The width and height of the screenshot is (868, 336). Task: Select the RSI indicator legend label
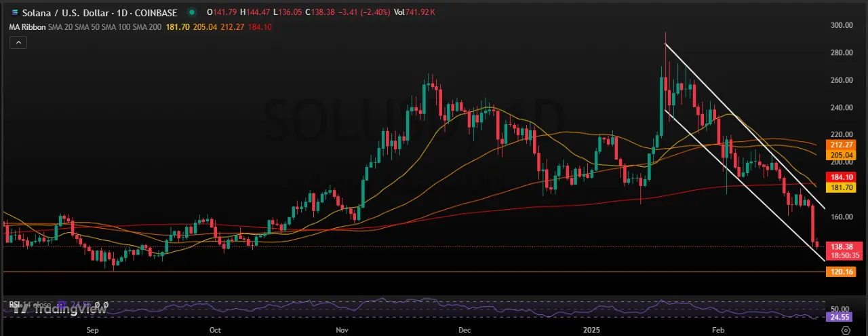coord(14,304)
